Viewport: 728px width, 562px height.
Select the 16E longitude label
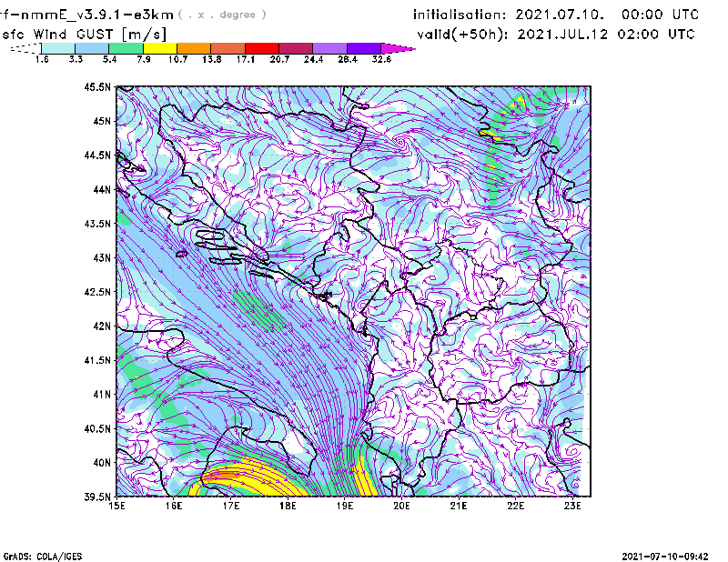[174, 506]
